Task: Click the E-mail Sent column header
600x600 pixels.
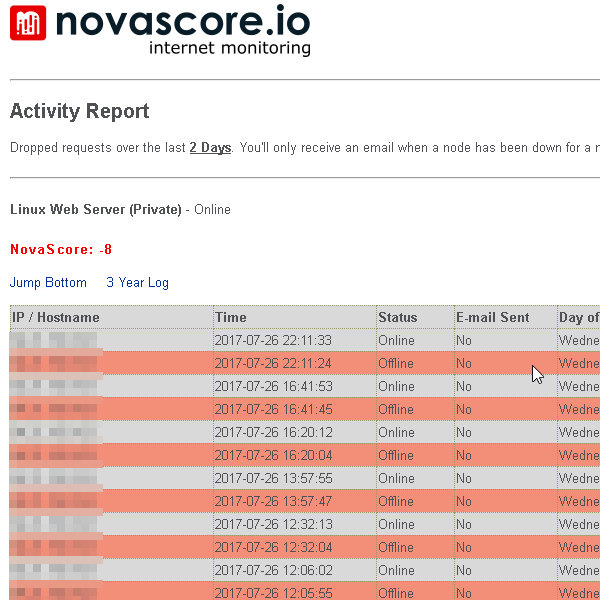Action: 493,318
